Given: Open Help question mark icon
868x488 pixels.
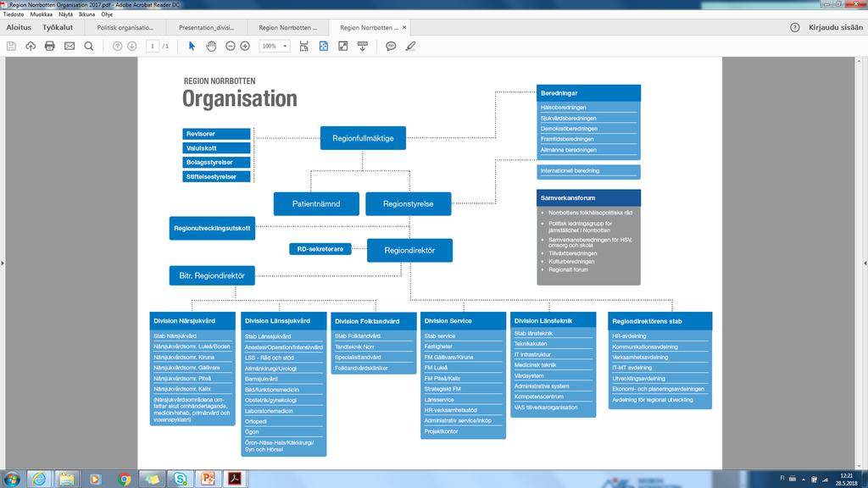Looking at the screenshot, I should tap(795, 27).
